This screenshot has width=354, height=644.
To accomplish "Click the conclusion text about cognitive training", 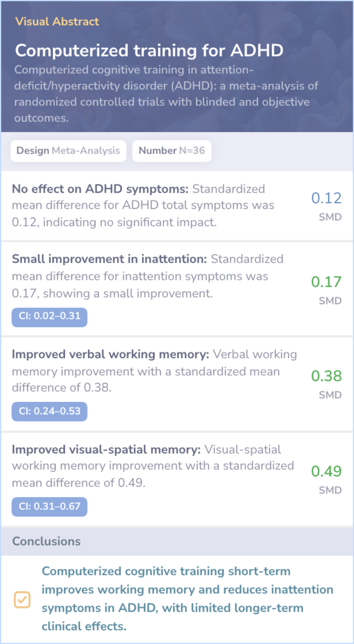I will [187, 599].
